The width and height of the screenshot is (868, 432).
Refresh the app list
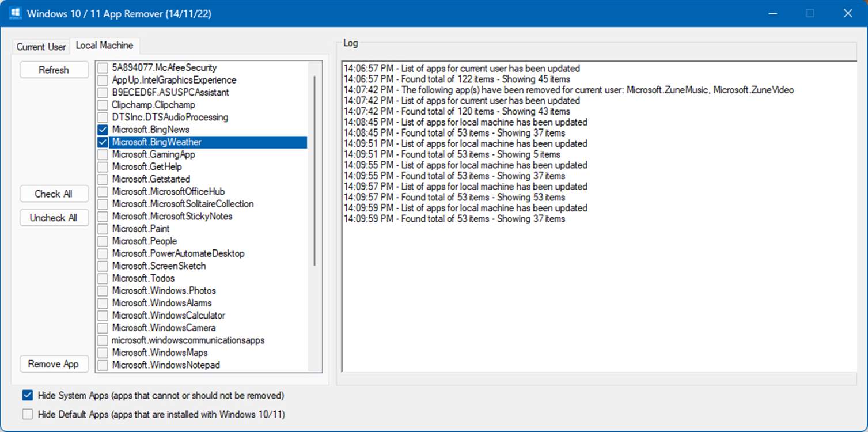(x=54, y=70)
